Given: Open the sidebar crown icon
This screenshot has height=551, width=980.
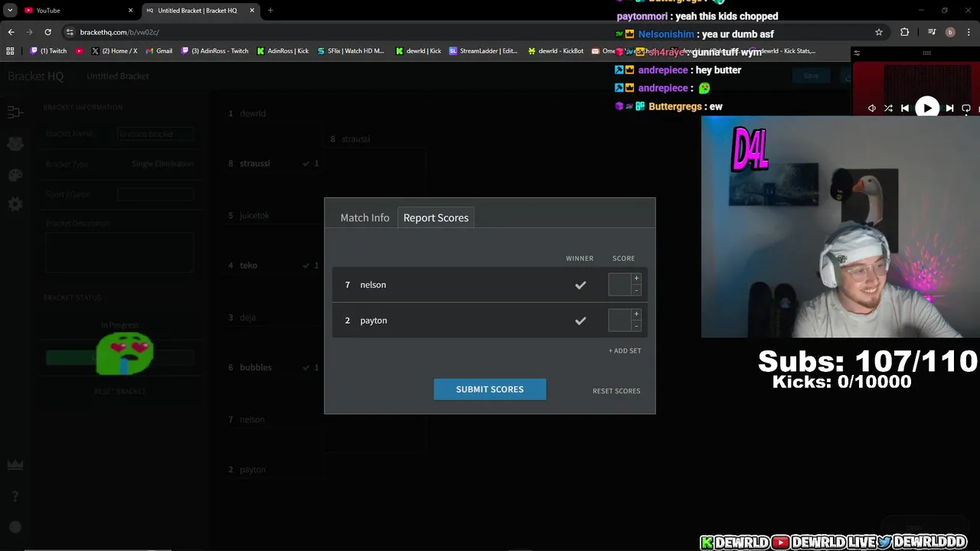Looking at the screenshot, I should click(x=15, y=465).
